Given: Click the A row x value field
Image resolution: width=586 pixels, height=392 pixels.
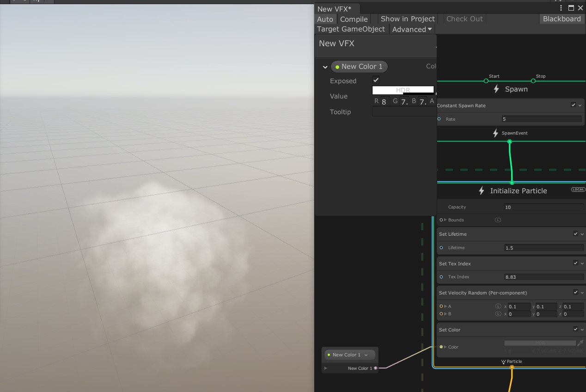Looking at the screenshot, I should coord(519,306).
